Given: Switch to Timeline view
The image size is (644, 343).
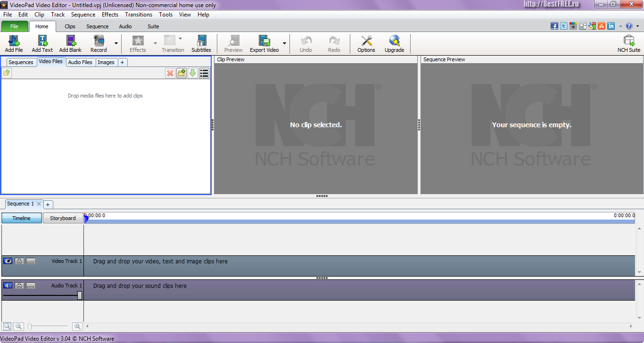Looking at the screenshot, I should [x=22, y=218].
